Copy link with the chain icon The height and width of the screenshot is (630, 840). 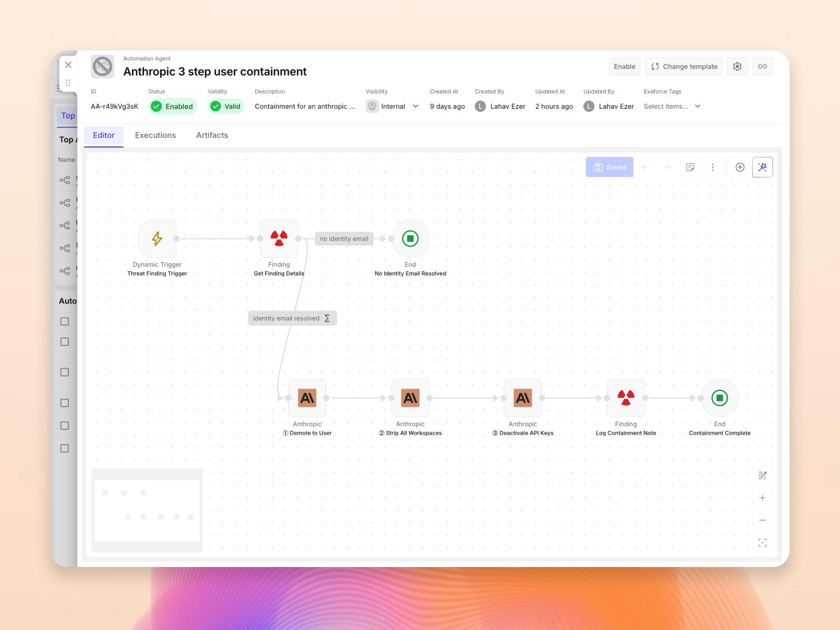pos(762,67)
